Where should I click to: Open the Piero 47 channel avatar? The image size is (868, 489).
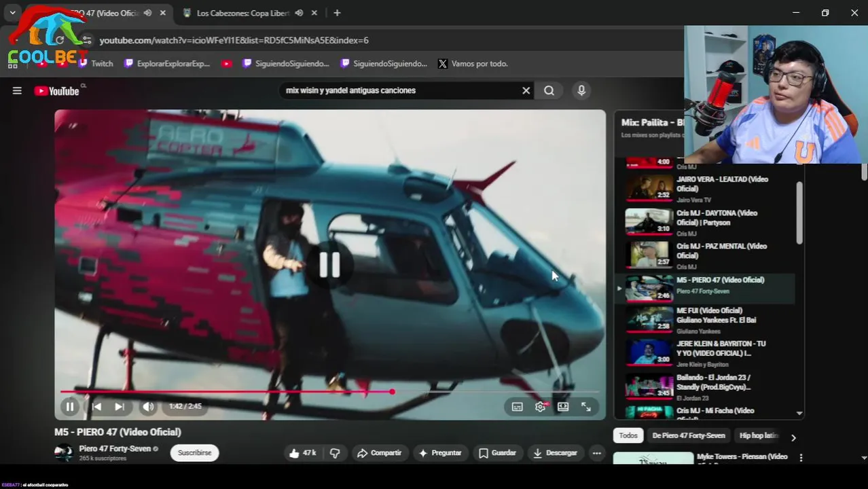tap(64, 453)
